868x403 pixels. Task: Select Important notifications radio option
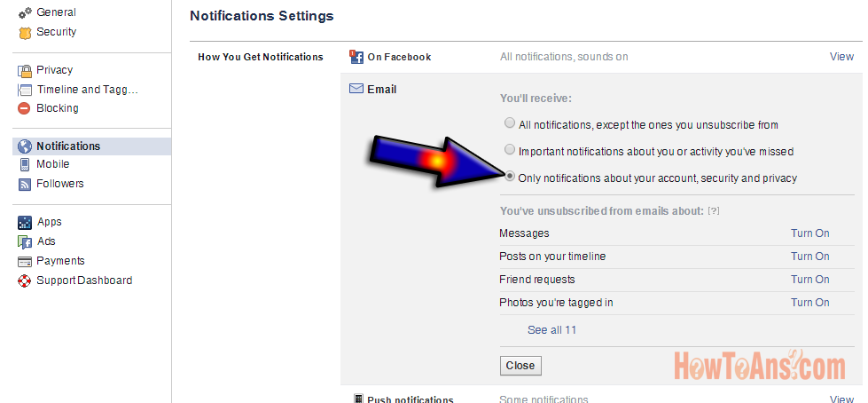pyautogui.click(x=509, y=150)
